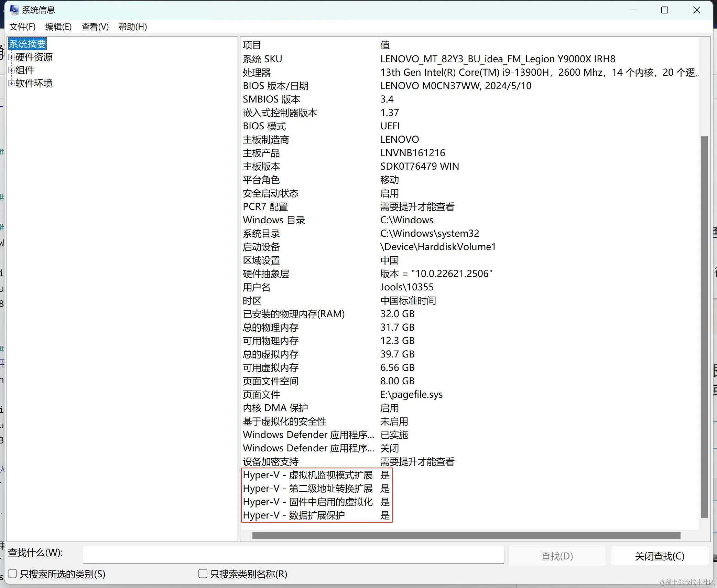Screen dimensions: 717x588
Task: Expand the 硬件资源 tree node
Action: pos(11,57)
